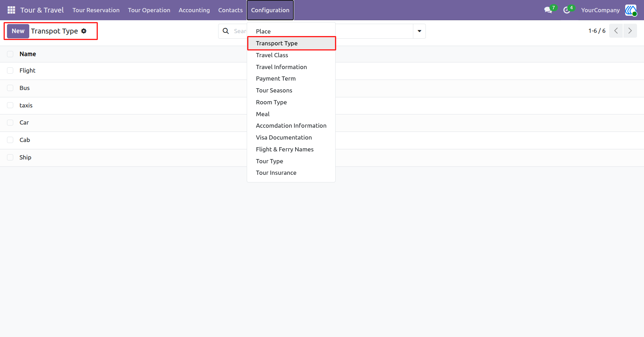
Task: Open the conversations chat icon with badge 7
Action: coord(549,10)
